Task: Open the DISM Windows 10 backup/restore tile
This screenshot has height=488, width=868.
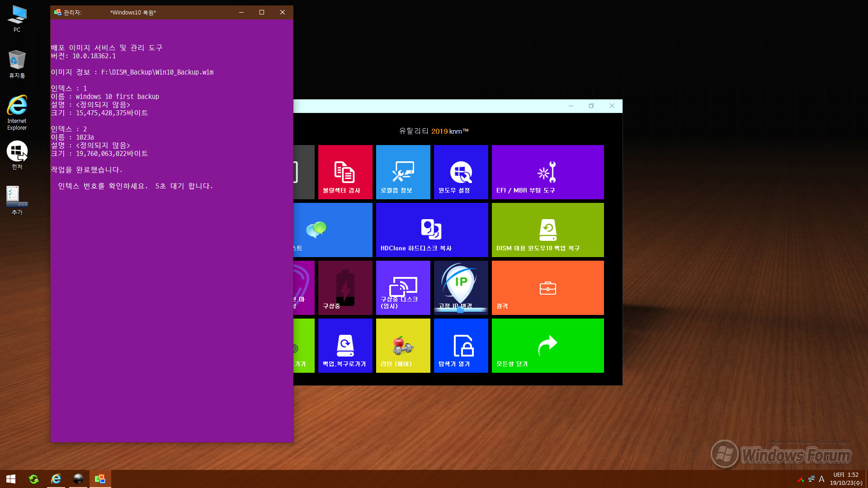Action: point(547,230)
